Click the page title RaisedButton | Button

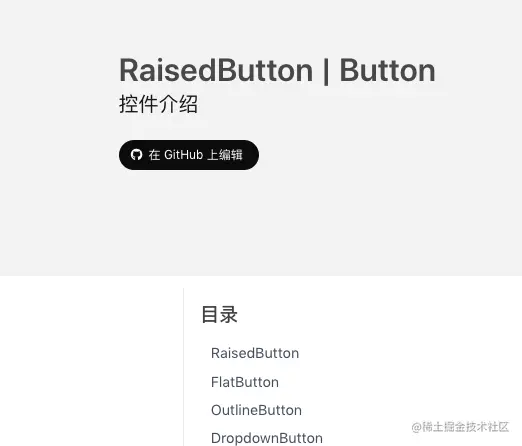click(277, 70)
